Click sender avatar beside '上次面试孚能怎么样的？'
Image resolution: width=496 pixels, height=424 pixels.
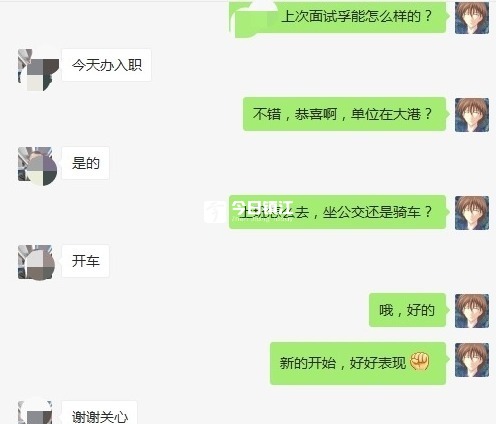click(472, 17)
